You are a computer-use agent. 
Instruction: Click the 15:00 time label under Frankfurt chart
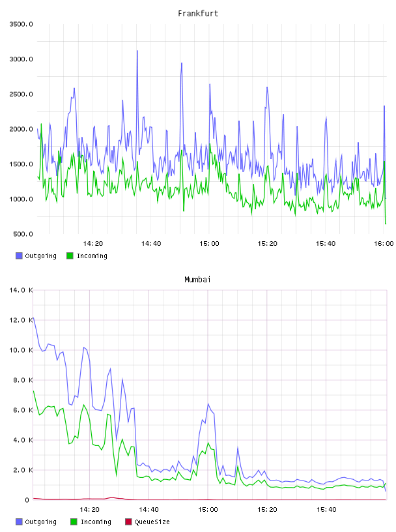click(209, 244)
